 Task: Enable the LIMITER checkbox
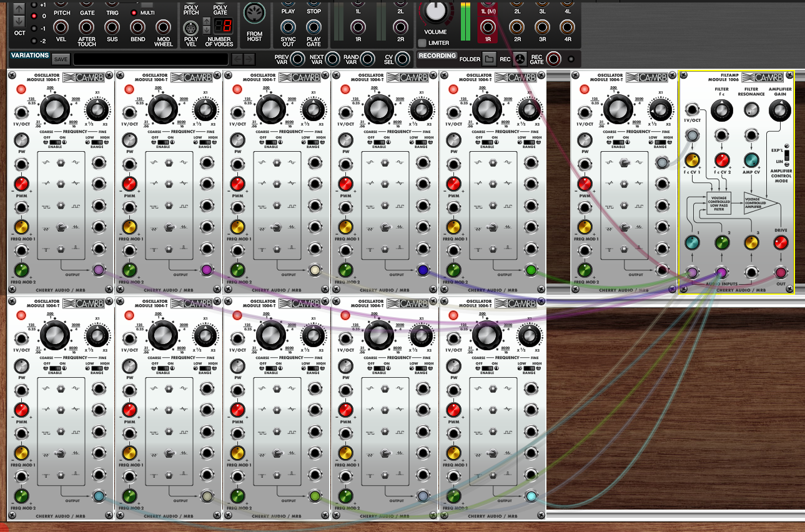(422, 43)
